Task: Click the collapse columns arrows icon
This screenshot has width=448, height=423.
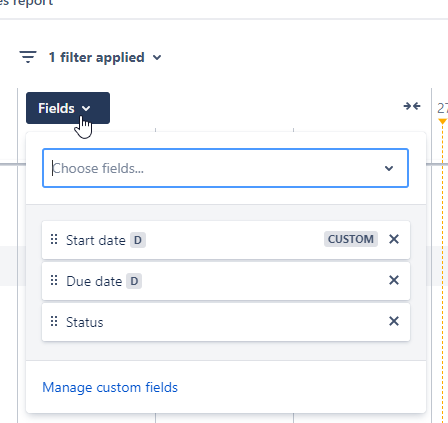Action: (412, 106)
